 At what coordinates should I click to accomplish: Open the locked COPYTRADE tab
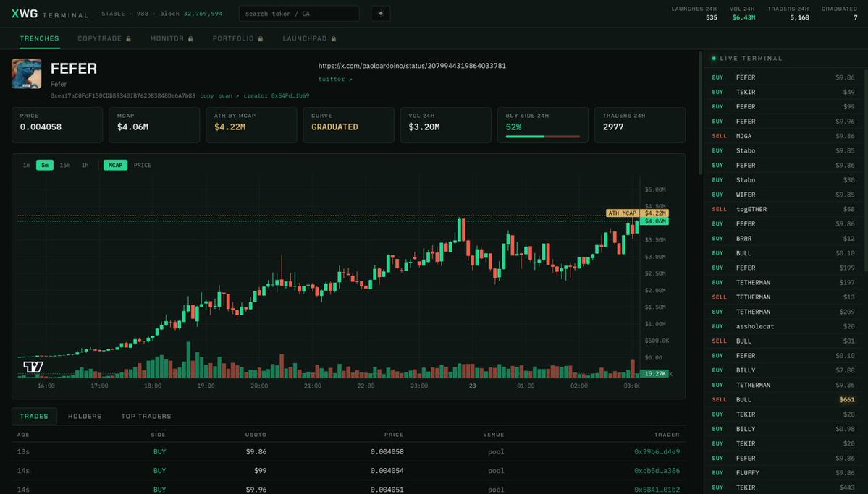click(104, 38)
